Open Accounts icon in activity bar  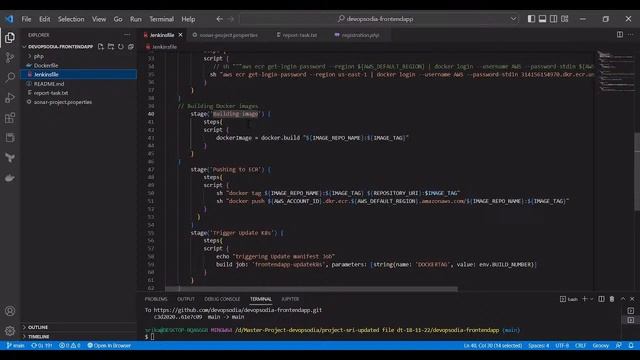10,311
